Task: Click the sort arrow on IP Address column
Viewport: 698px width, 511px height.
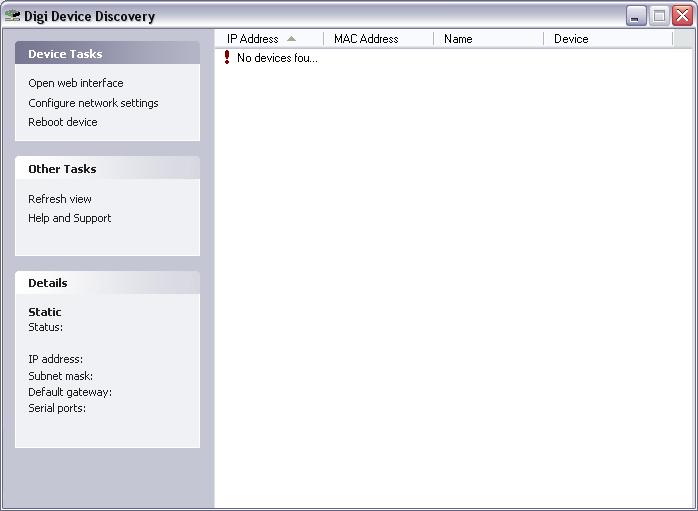Action: tap(291, 39)
